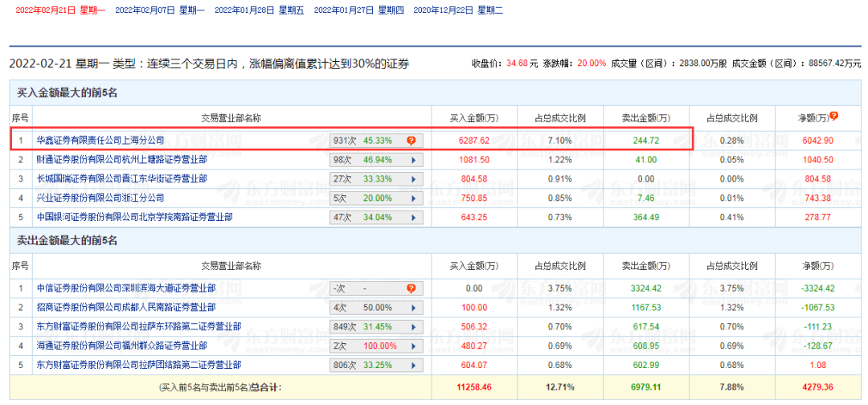Image resolution: width=868 pixels, height=405 pixels.
Task: Open 东方财富证券 拉萨东环路第二证券营业部 link
Action: (x=139, y=326)
